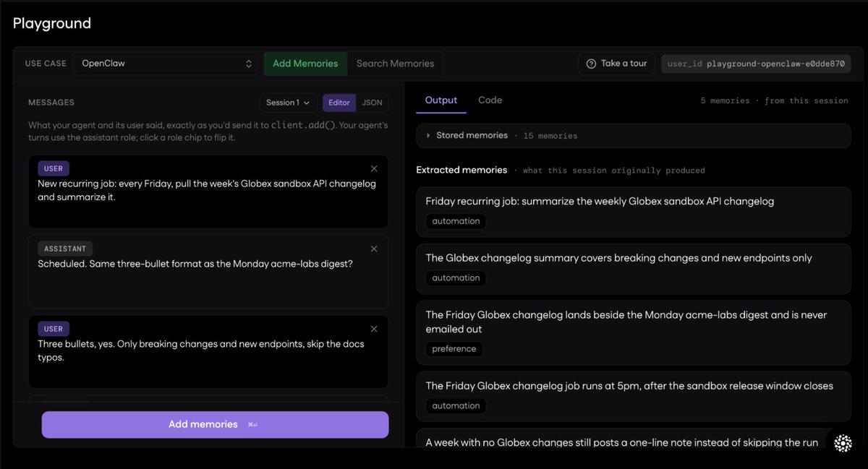Click the memory 'lands beside the Monday acme-labs digest'
The width and height of the screenshot is (868, 469).
634,332
